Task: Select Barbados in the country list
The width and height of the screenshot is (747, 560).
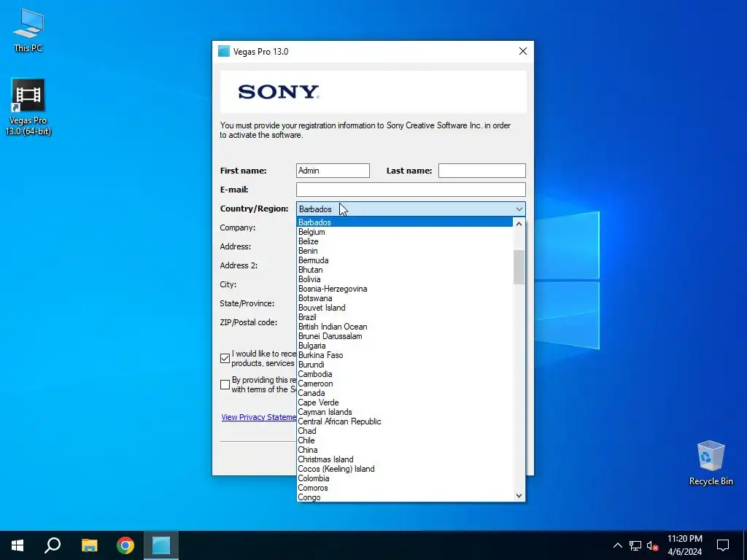Action: [x=405, y=222]
